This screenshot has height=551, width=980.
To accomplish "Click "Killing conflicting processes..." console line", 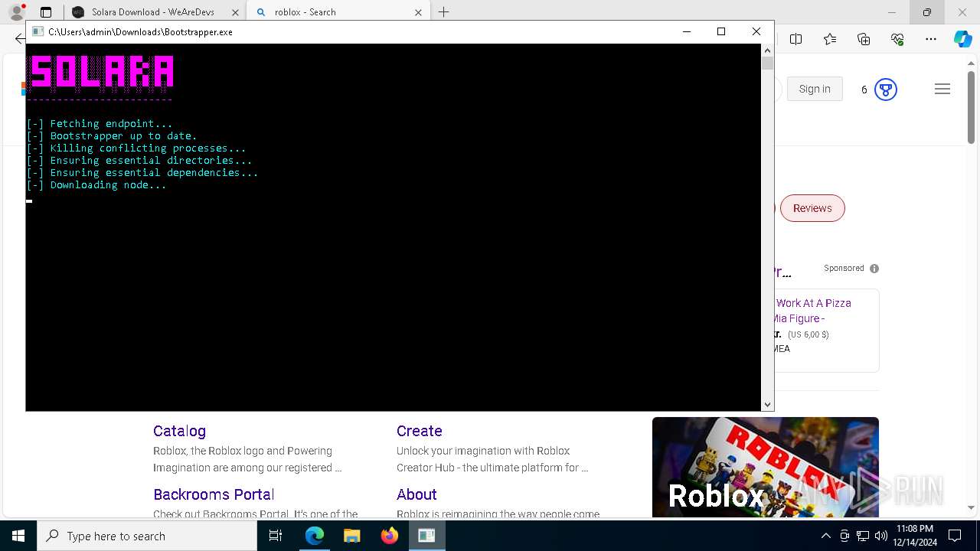I will click(x=136, y=148).
